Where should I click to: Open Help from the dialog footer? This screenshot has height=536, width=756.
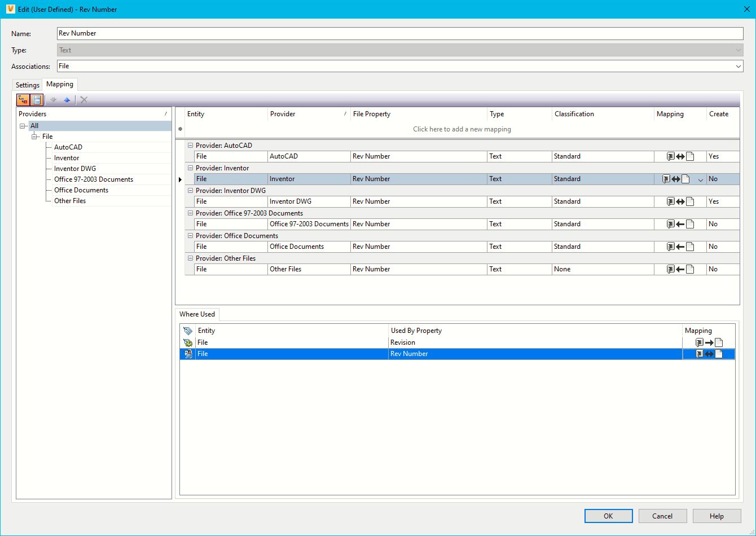pyautogui.click(x=716, y=516)
